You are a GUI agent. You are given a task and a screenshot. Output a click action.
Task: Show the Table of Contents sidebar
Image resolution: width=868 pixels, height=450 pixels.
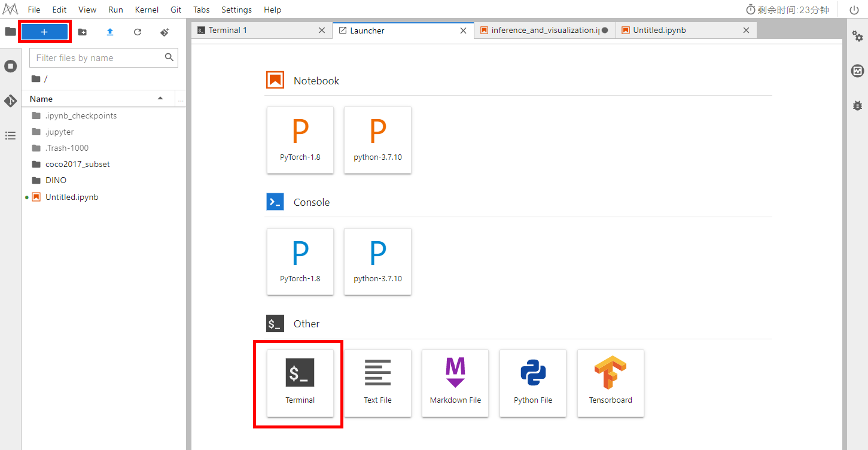point(10,136)
